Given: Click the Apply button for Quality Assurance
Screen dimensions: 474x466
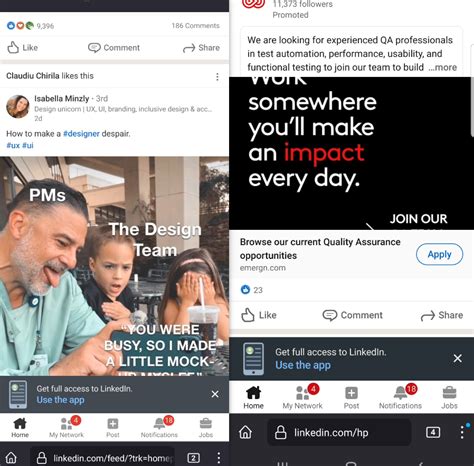Looking at the screenshot, I should 439,254.
